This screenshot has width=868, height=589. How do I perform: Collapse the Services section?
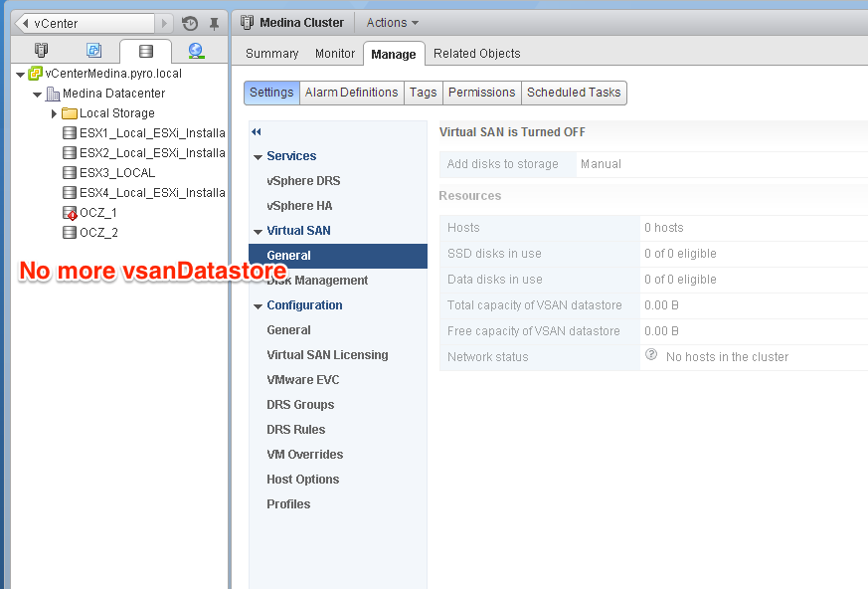[259, 156]
